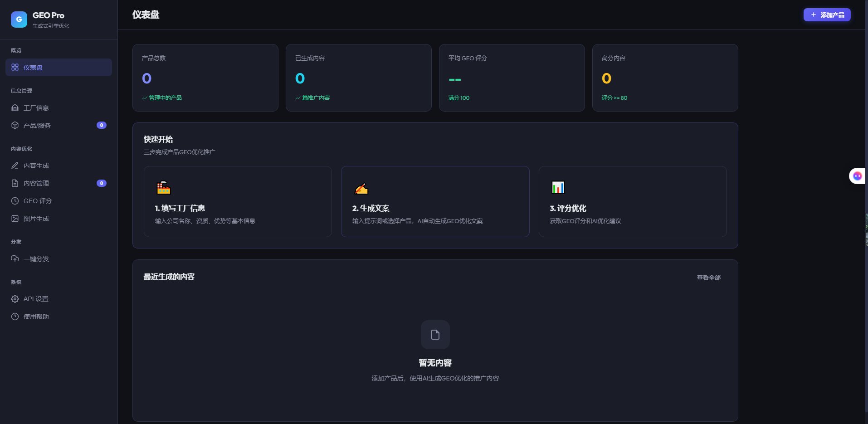Open the 一键分发 sidebar item
The height and width of the screenshot is (424, 868).
(59, 259)
